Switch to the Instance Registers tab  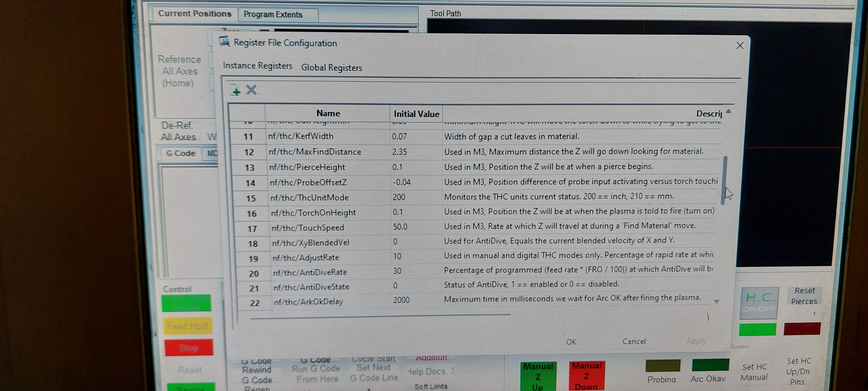[x=257, y=66]
